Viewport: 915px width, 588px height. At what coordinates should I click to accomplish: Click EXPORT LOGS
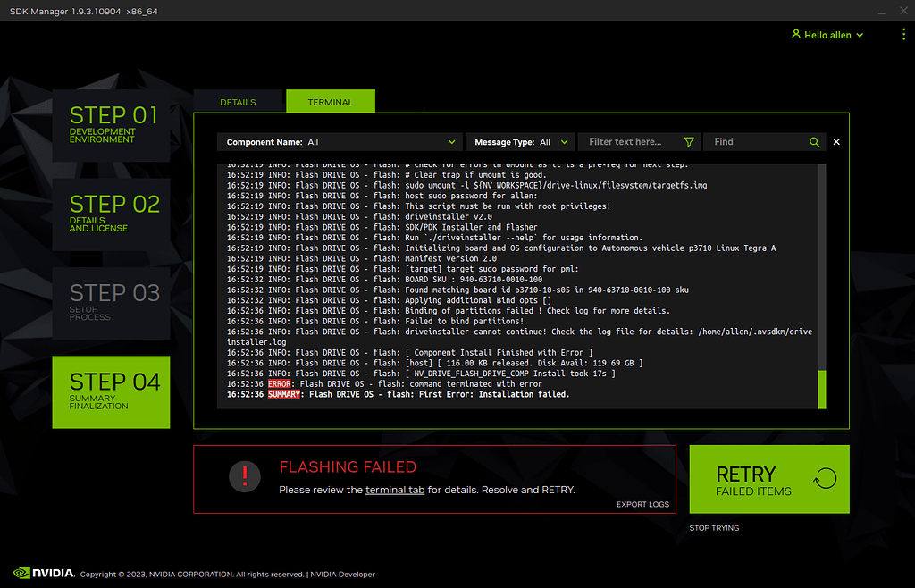click(x=642, y=504)
